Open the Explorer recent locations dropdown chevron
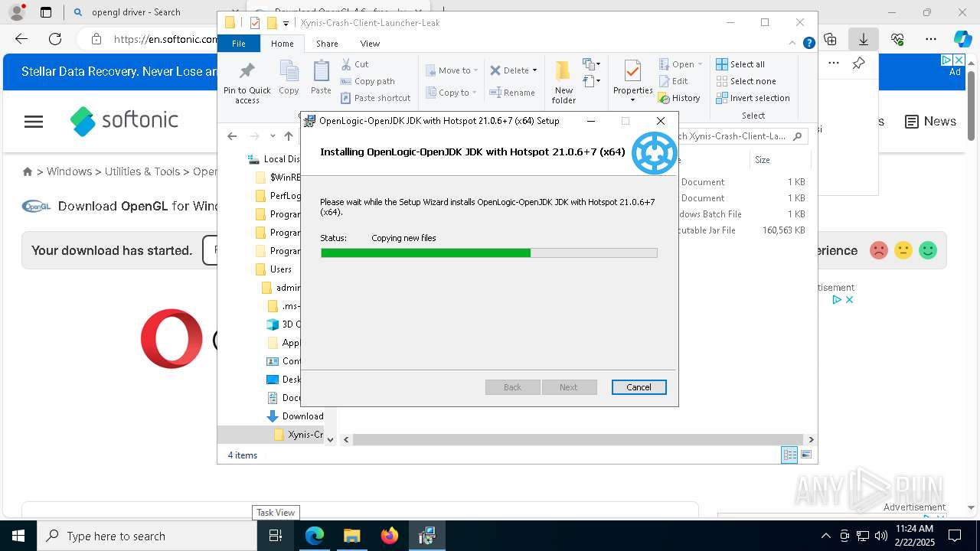Screen dimensions: 980x551 pyautogui.click(x=273, y=136)
